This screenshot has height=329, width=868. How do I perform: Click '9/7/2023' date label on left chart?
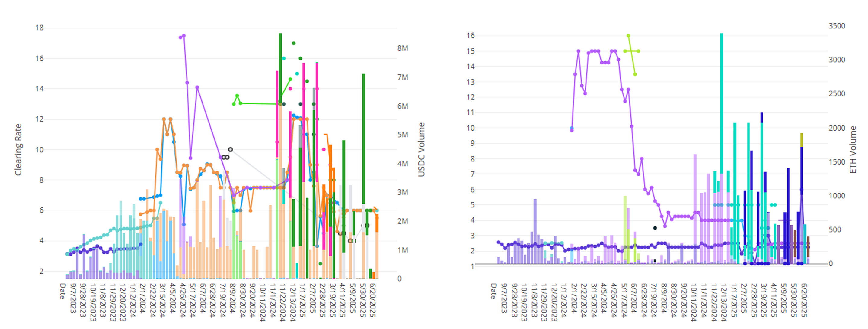pos(73,298)
